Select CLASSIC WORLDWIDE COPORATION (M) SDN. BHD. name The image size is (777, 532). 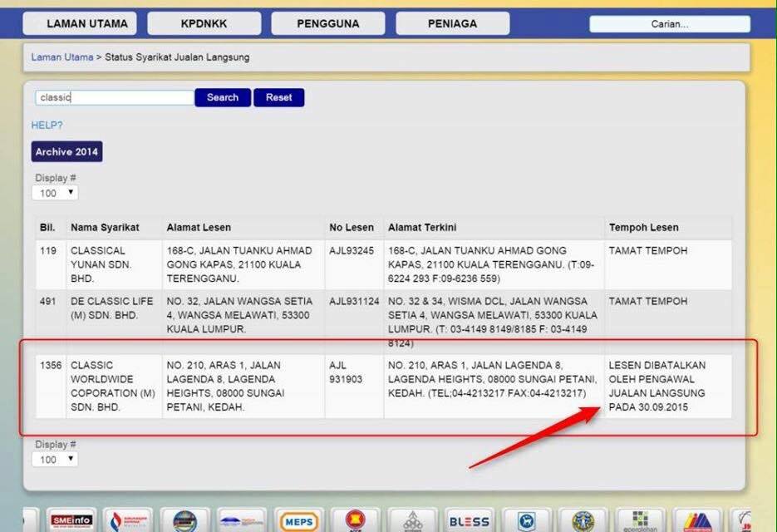click(113, 386)
